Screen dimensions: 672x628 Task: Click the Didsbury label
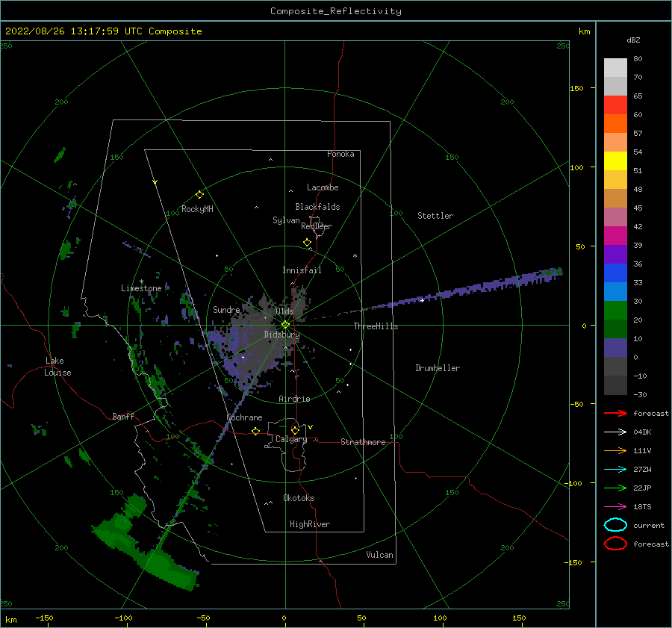(281, 335)
